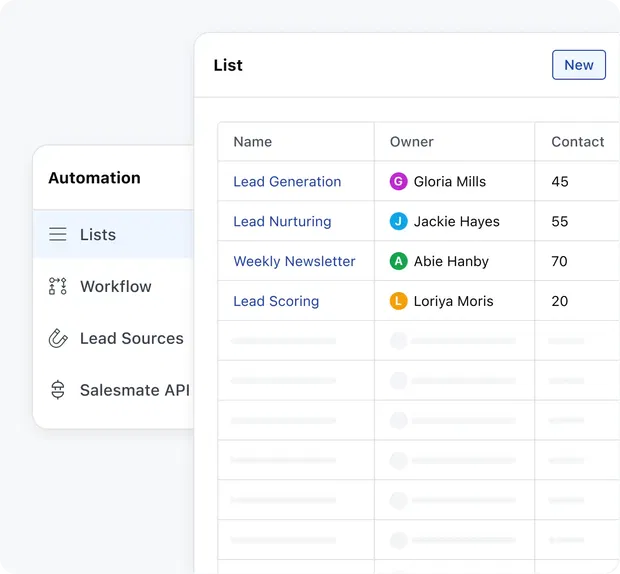Open the Lead Nurturing list
This screenshot has width=620, height=574.
[282, 222]
